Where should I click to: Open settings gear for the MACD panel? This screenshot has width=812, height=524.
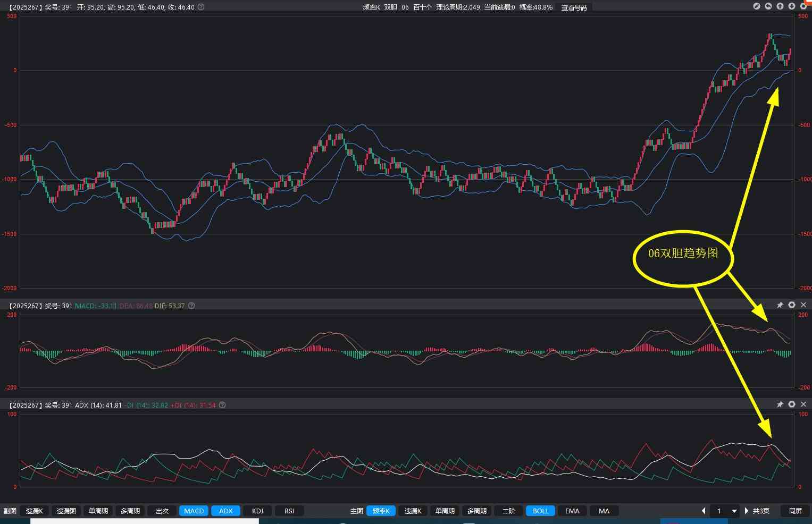[x=792, y=305]
